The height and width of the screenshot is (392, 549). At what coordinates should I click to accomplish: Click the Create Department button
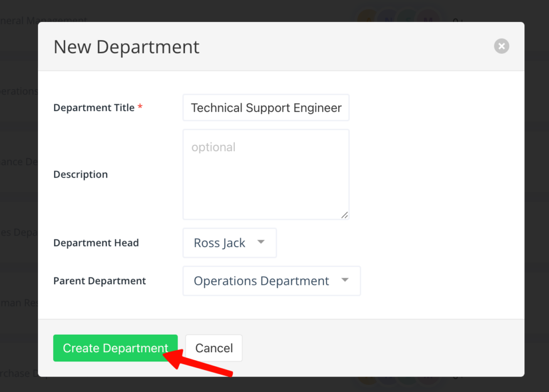click(115, 348)
